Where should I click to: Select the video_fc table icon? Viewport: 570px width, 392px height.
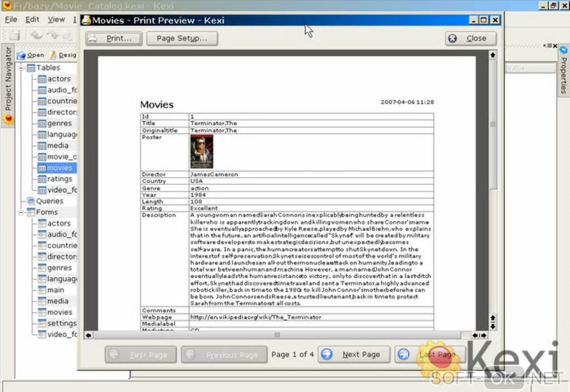[42, 190]
